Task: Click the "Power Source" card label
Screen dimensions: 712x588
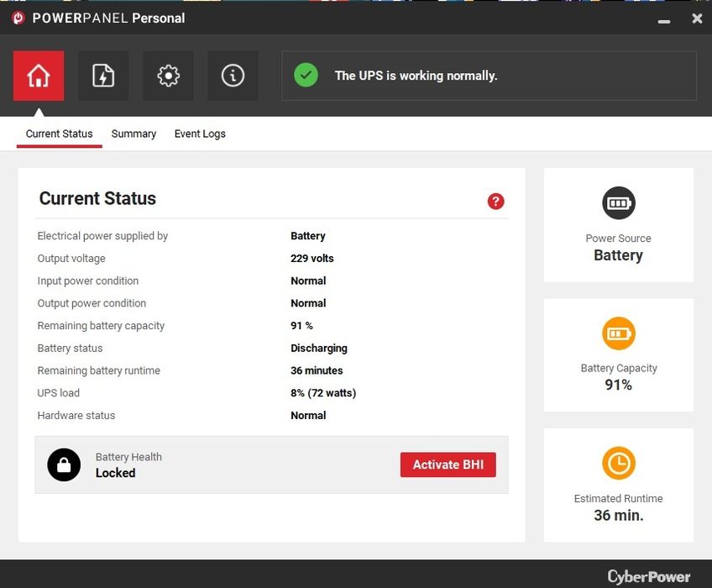Action: click(619, 238)
